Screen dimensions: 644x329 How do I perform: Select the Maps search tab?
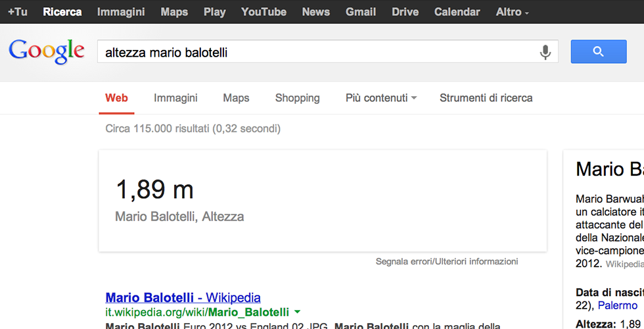pos(236,98)
